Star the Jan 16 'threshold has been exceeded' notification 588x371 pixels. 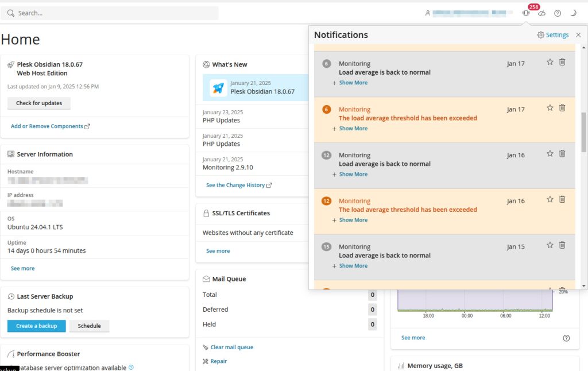point(550,199)
